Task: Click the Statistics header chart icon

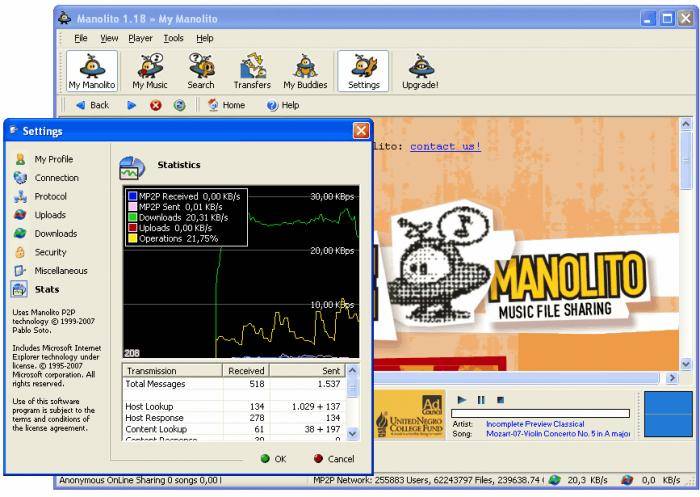Action: 132,168
